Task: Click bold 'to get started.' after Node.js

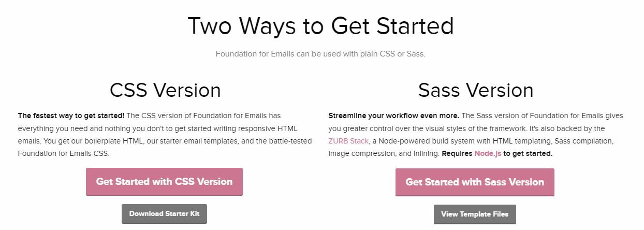Action: point(528,153)
